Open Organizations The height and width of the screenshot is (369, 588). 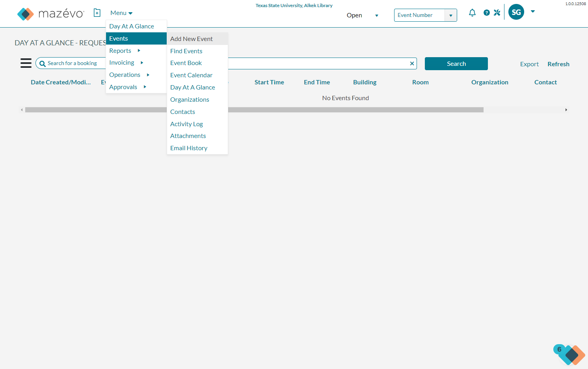click(x=197, y=99)
